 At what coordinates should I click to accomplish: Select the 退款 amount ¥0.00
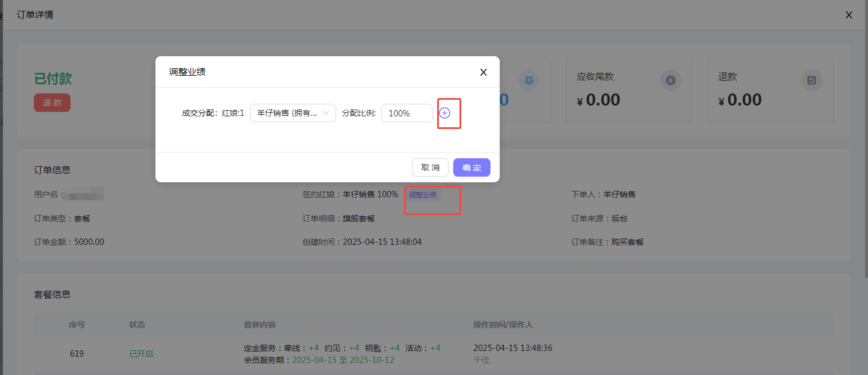740,100
